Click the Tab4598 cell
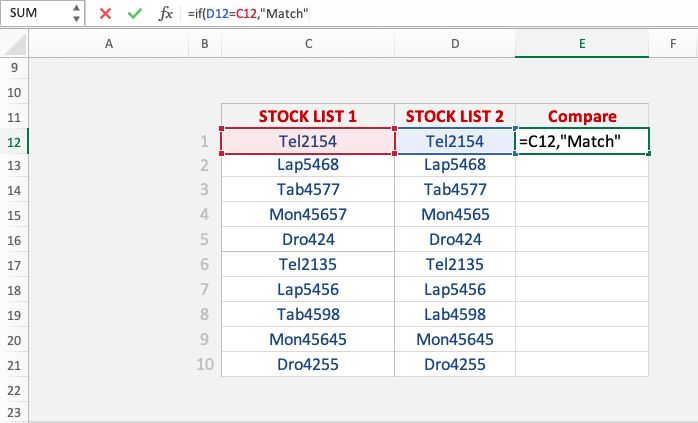Image resolution: width=698 pixels, height=423 pixels. click(x=308, y=314)
